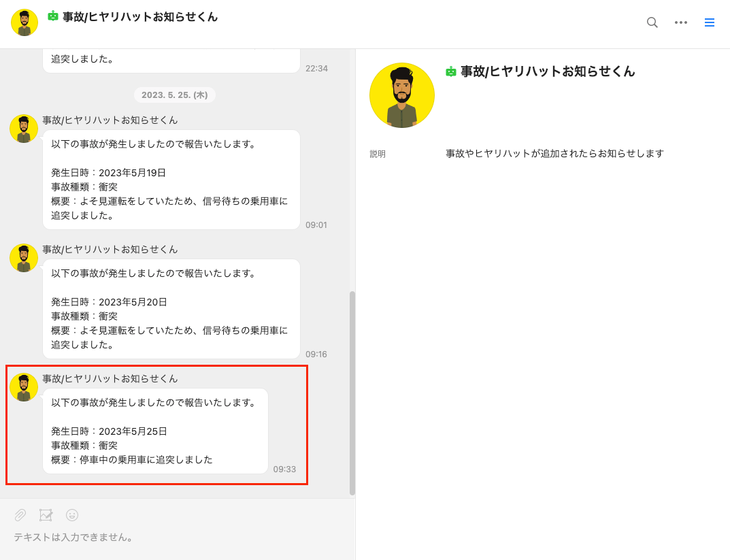Click the chat scrollbar thumb

[352, 393]
